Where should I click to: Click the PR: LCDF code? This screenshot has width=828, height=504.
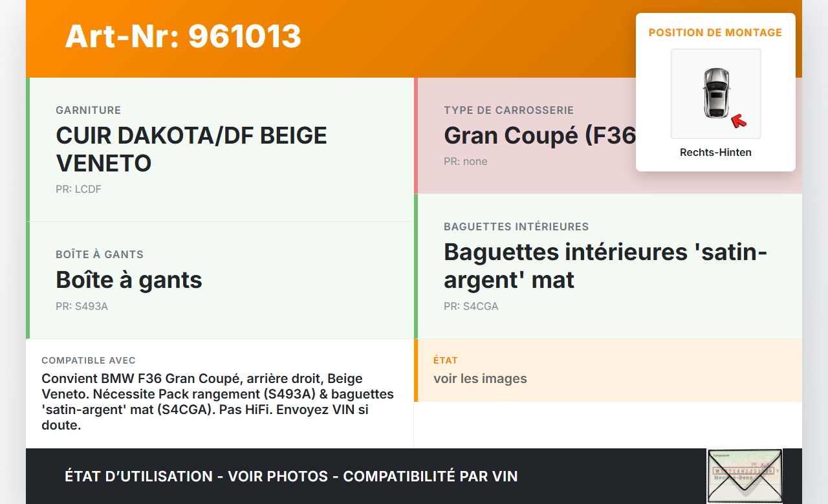pyautogui.click(x=78, y=190)
